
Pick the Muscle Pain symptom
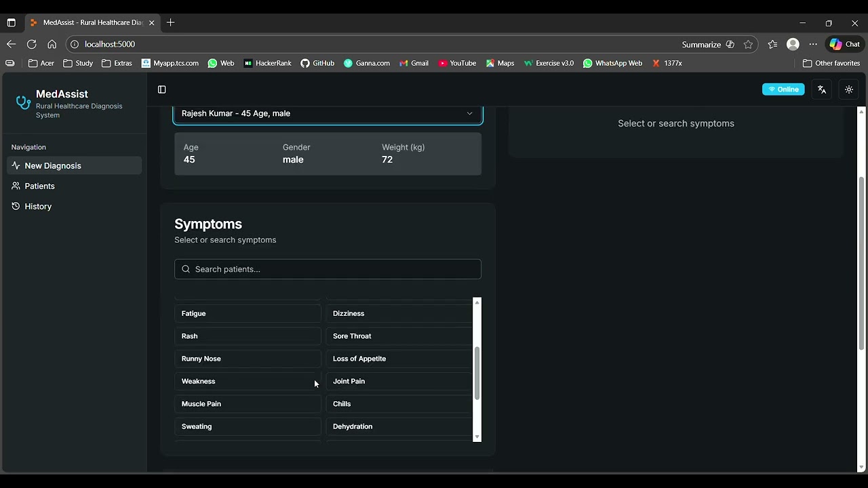248,404
